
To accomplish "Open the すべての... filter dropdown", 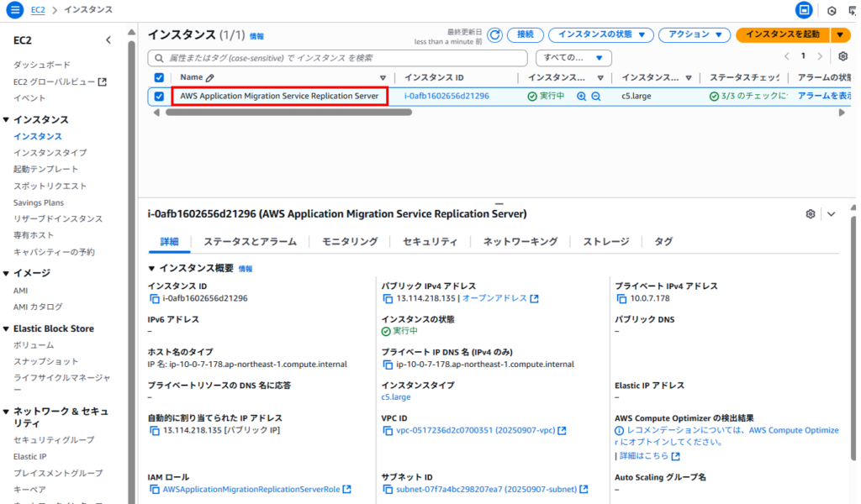I will pyautogui.click(x=573, y=58).
